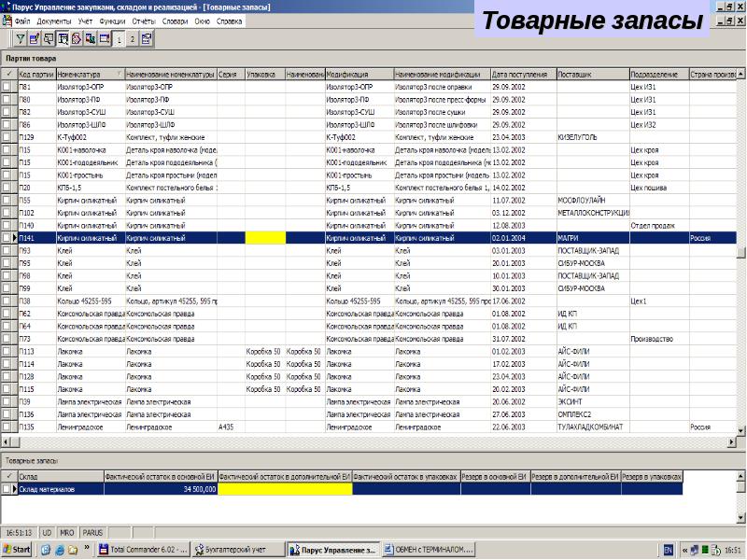Image resolution: width=747 pixels, height=560 pixels.
Task: Open the Словари menu
Action: (x=174, y=20)
